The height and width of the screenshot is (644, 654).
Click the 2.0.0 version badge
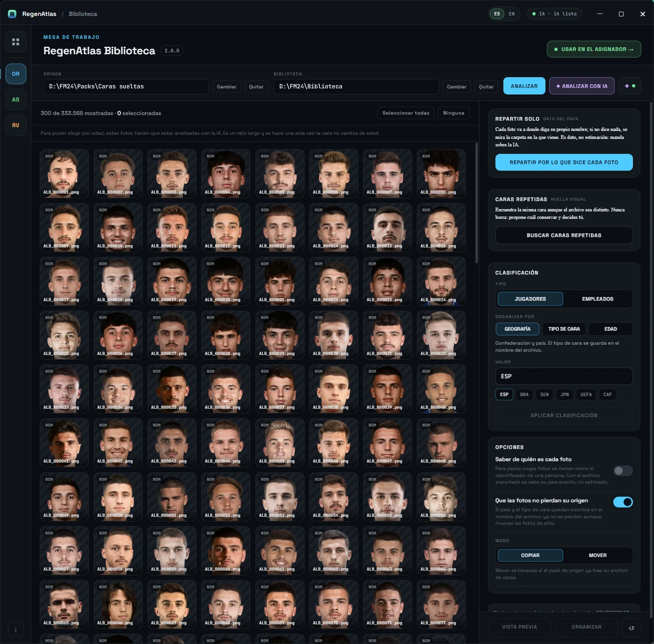[172, 51]
